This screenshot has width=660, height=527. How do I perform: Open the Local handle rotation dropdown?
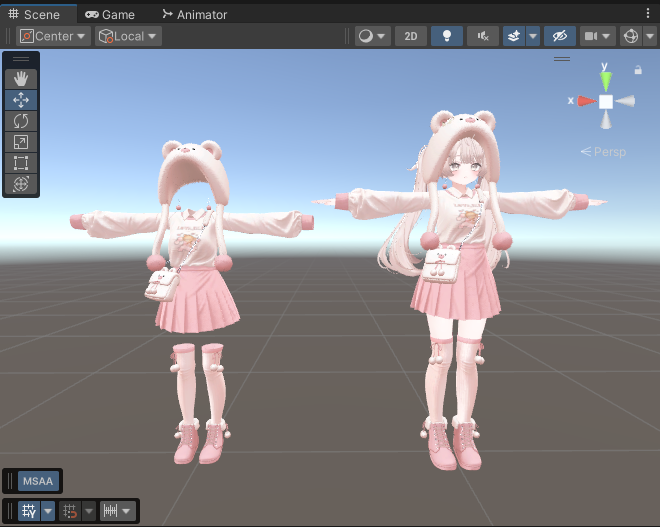128,36
